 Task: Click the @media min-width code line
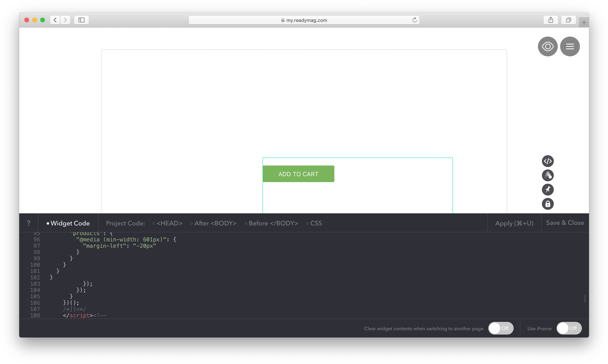126,239
